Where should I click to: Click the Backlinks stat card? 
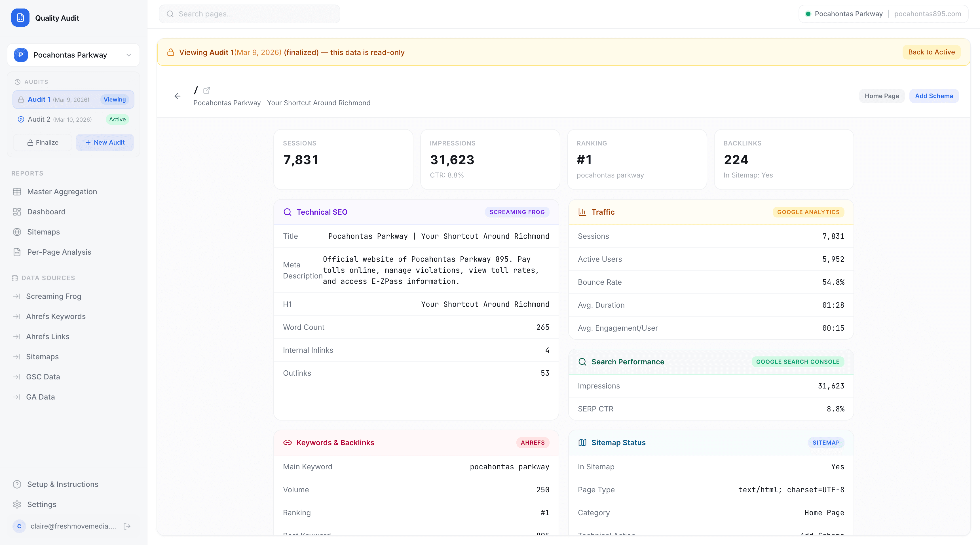click(x=784, y=159)
